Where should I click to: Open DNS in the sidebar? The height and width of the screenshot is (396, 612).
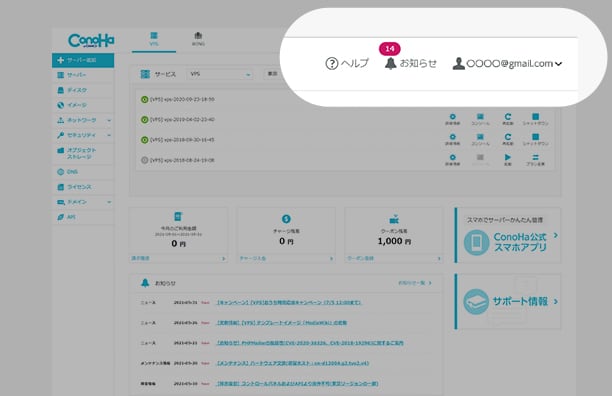click(x=83, y=172)
